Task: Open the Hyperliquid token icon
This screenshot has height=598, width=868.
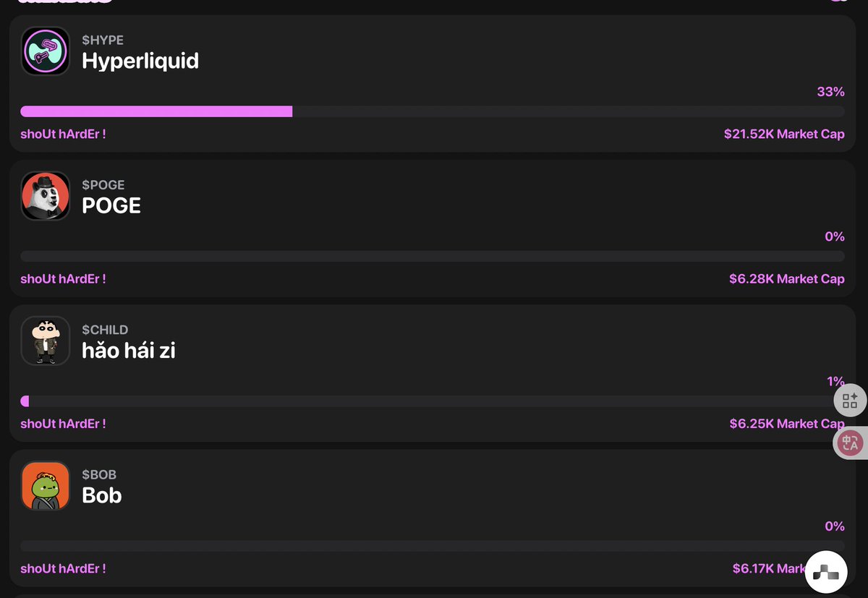Action: [45, 51]
